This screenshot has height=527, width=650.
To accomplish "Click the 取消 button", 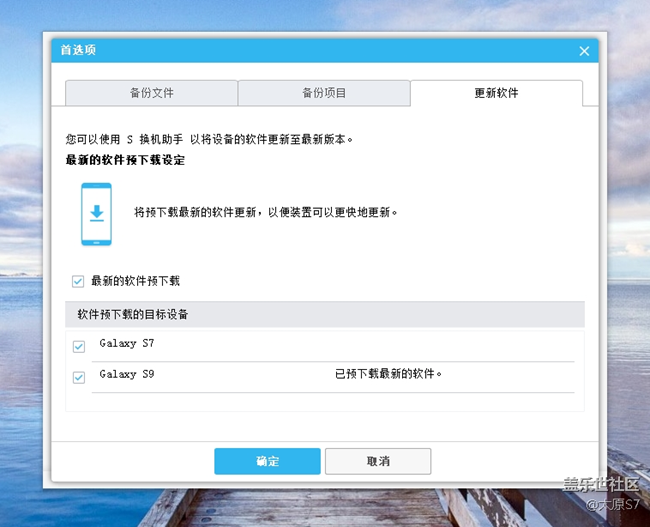I will (x=378, y=461).
